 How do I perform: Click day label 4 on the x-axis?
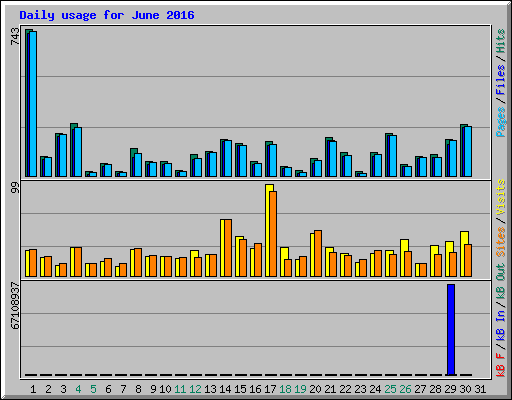point(78,389)
